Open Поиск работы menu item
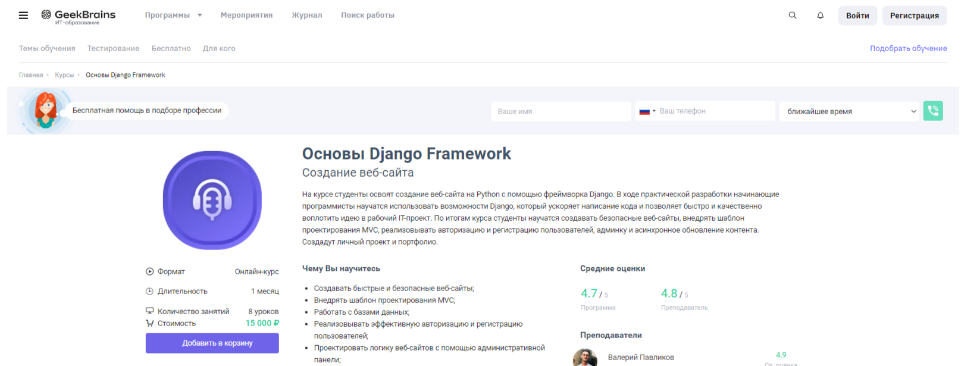 pyautogui.click(x=368, y=15)
